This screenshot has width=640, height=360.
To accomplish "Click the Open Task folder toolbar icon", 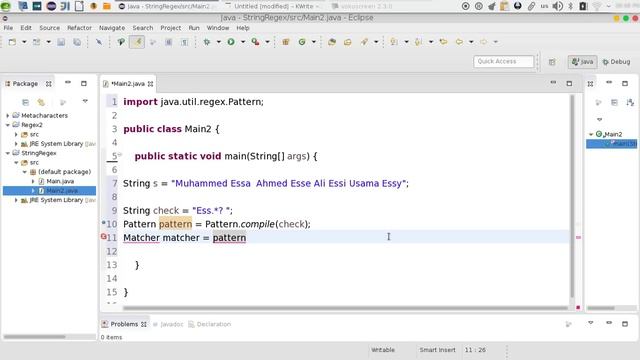I will pyautogui.click(x=347, y=42).
